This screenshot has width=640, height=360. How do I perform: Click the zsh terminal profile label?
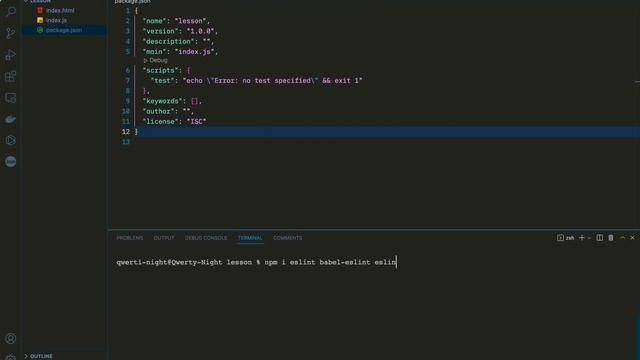point(570,238)
